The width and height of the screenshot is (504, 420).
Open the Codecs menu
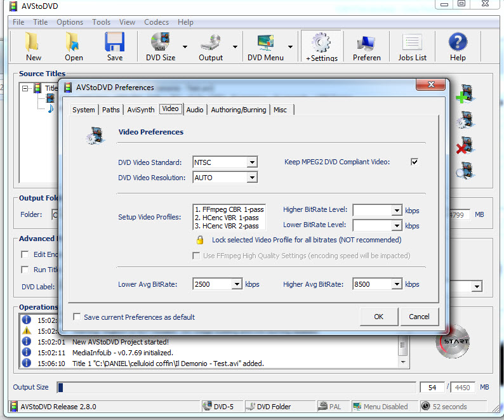156,22
